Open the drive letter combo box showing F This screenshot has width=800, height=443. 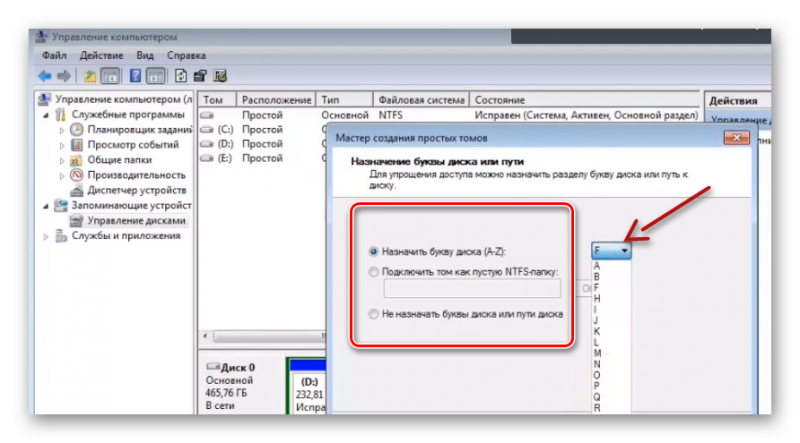click(611, 251)
